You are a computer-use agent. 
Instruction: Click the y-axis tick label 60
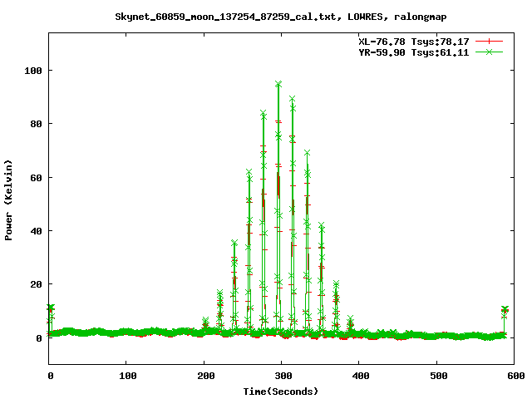(x=36, y=177)
